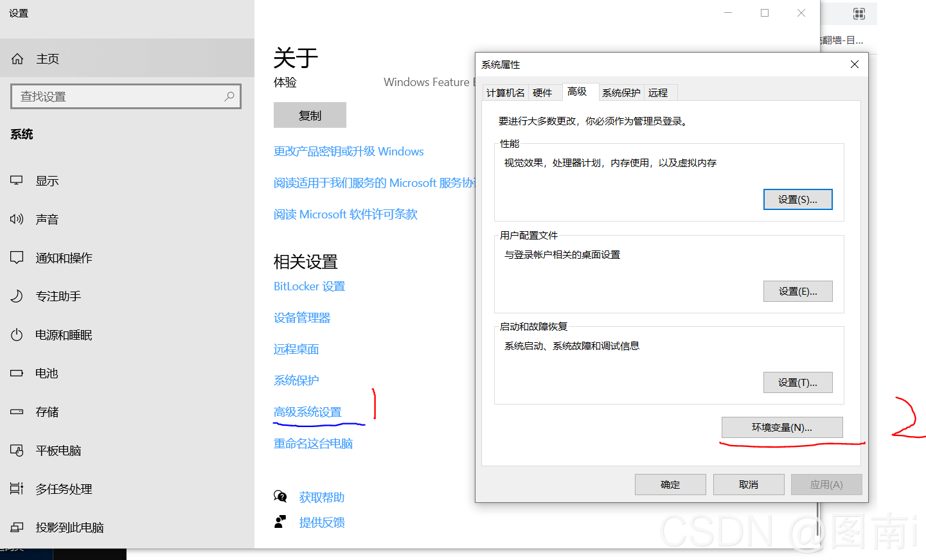Viewport: 926px width, 560px height.
Task: Select 平板电脑 label in sidebar
Action: point(58,451)
